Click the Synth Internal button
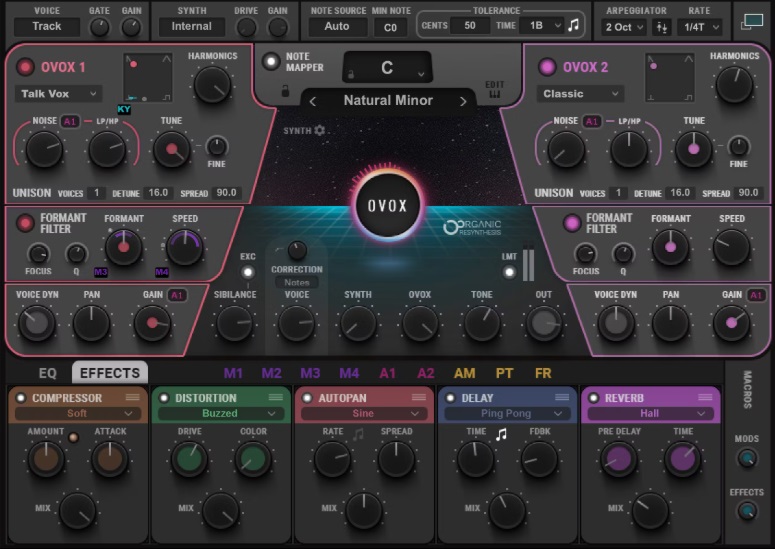The width and height of the screenshot is (775, 549). coord(192,27)
